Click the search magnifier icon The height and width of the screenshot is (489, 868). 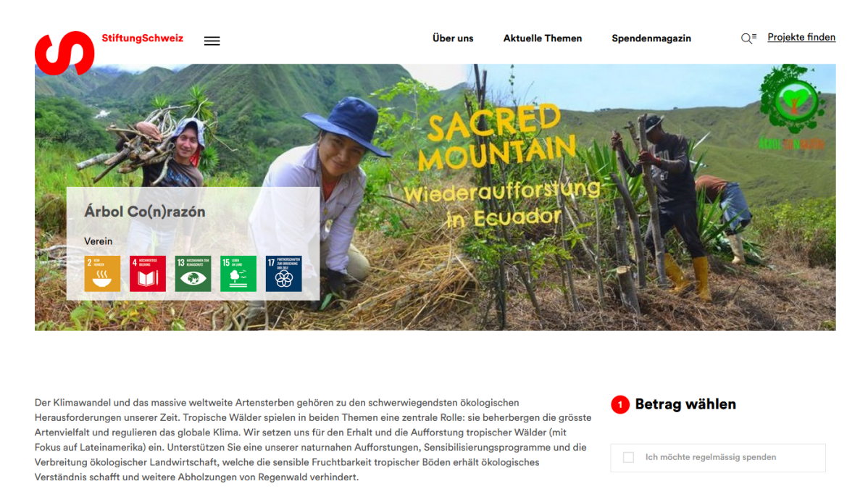[748, 38]
